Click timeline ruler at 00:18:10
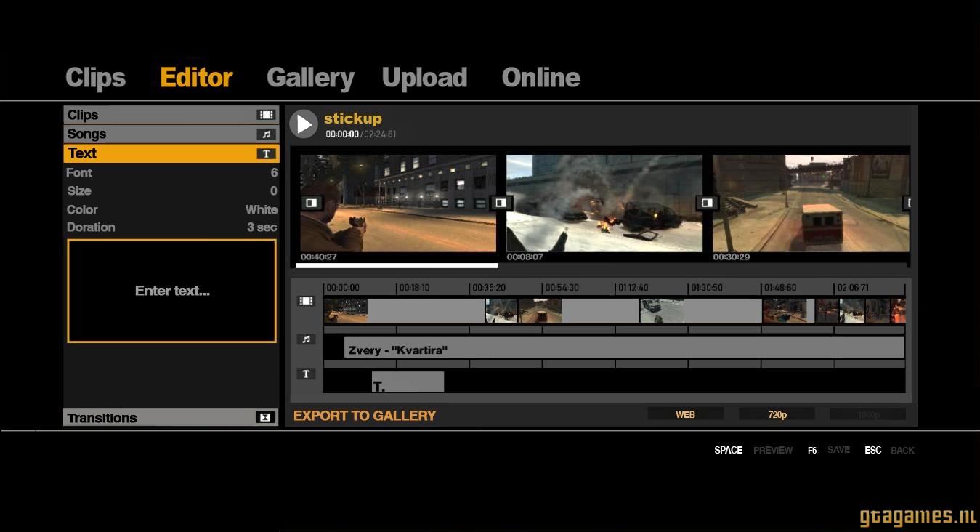 (x=414, y=288)
